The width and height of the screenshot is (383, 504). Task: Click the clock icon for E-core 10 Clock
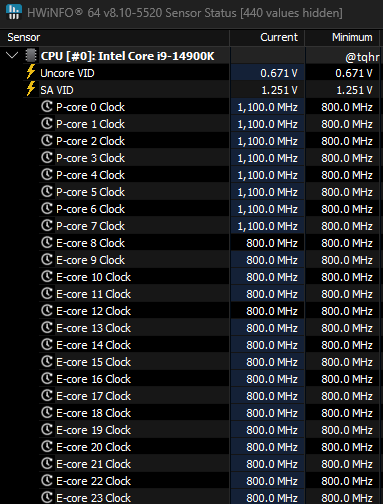pyautogui.click(x=47, y=277)
